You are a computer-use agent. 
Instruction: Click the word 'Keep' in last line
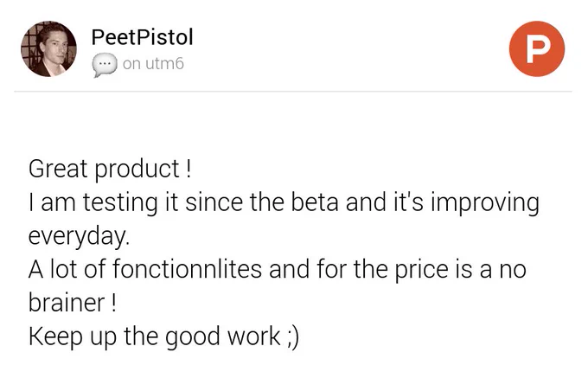pyautogui.click(x=55, y=337)
